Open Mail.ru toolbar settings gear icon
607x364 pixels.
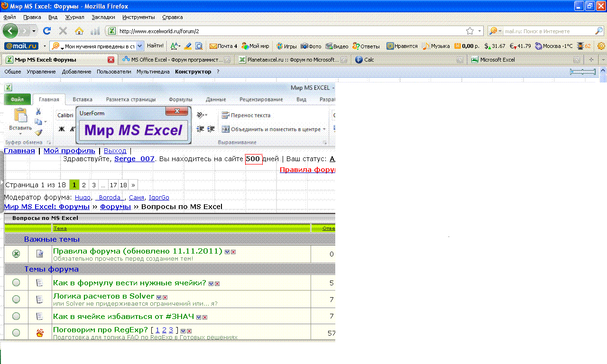click(601, 46)
